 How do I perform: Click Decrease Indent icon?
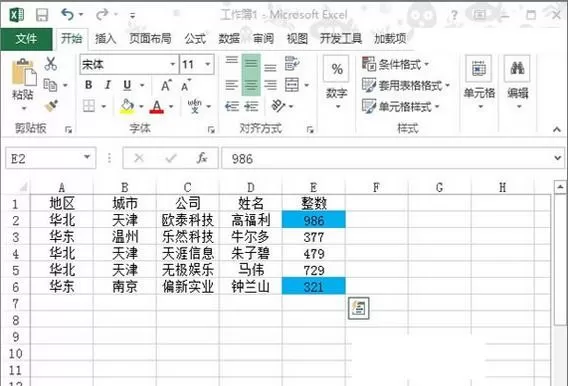click(232, 106)
